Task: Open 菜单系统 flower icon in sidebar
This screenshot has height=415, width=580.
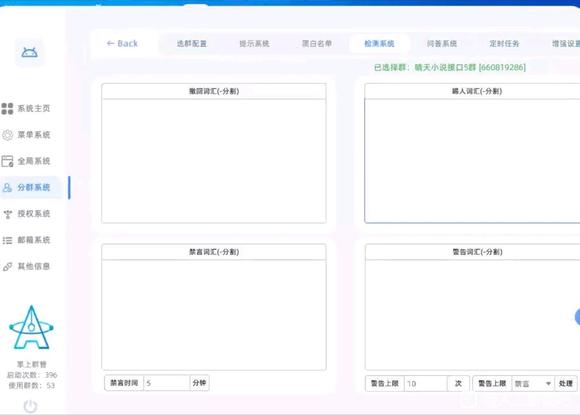Action: tap(7, 135)
